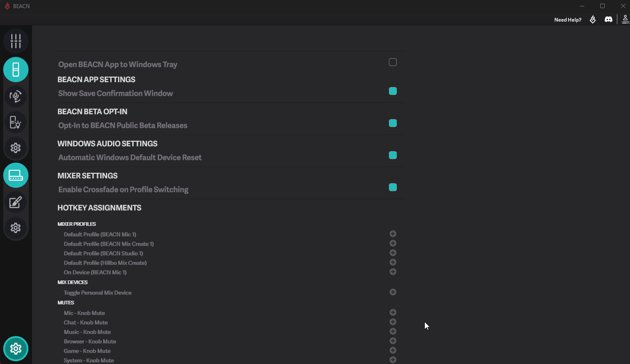Add hotkey for Default Profile (BEACN Studio 1)

click(393, 253)
